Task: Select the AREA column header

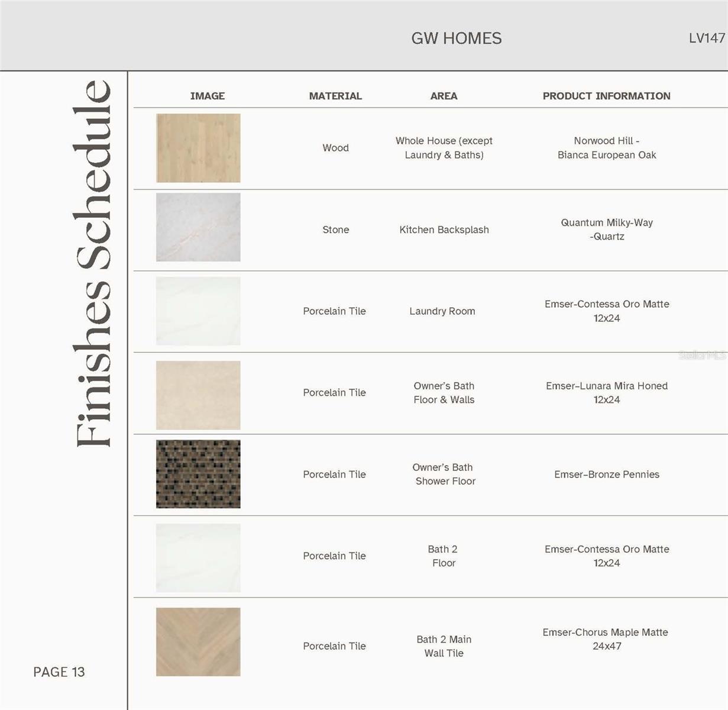Action: pos(443,95)
